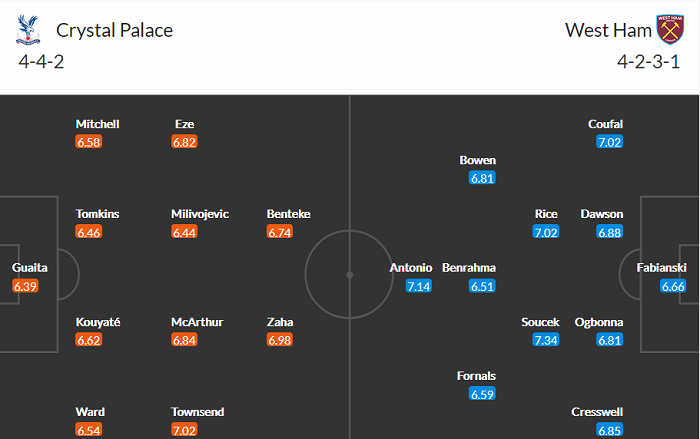The image size is (700, 439).
Task: Click Benrahma's 6.51 rating badge
Action: tap(482, 286)
